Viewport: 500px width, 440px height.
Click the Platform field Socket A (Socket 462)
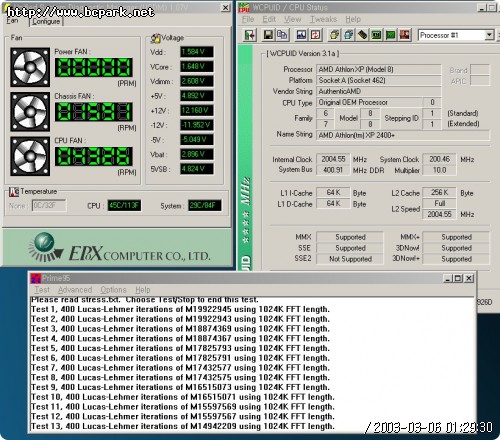[x=379, y=80]
